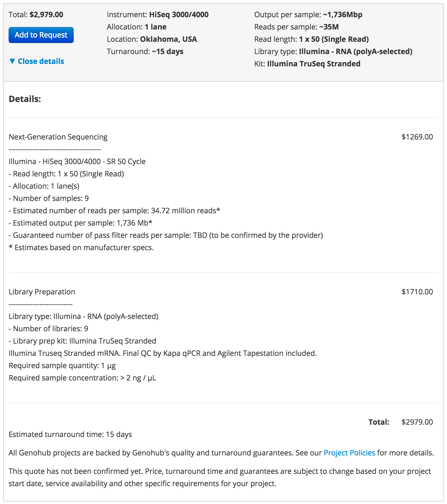Click the ~1,736Mbp output per sample value
The width and height of the screenshot is (447, 504).
click(x=343, y=14)
